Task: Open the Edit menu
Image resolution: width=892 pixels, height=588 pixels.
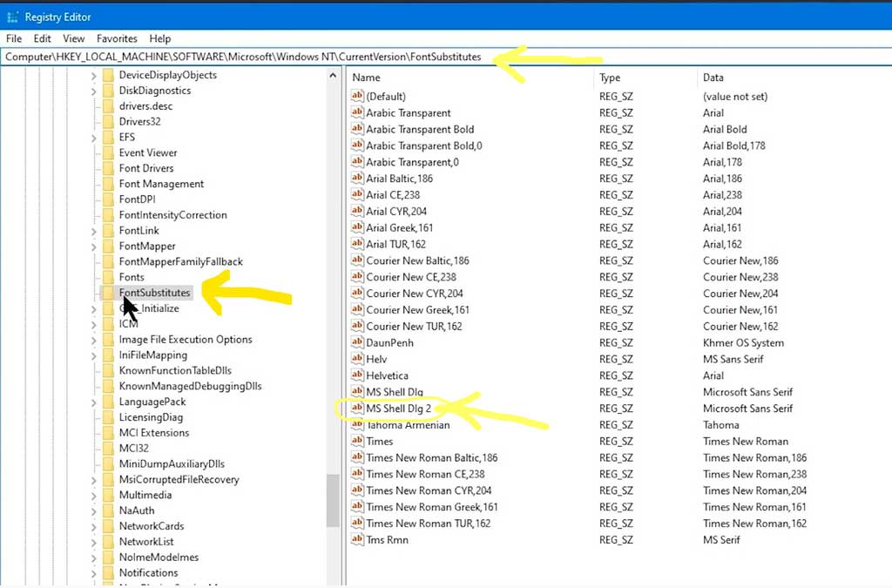Action: (x=42, y=38)
